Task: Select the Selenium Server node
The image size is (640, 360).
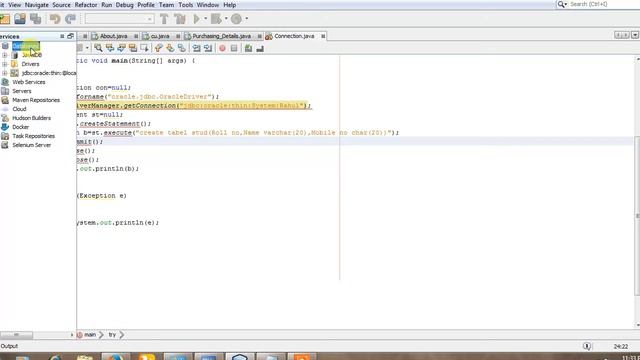Action: [31, 145]
